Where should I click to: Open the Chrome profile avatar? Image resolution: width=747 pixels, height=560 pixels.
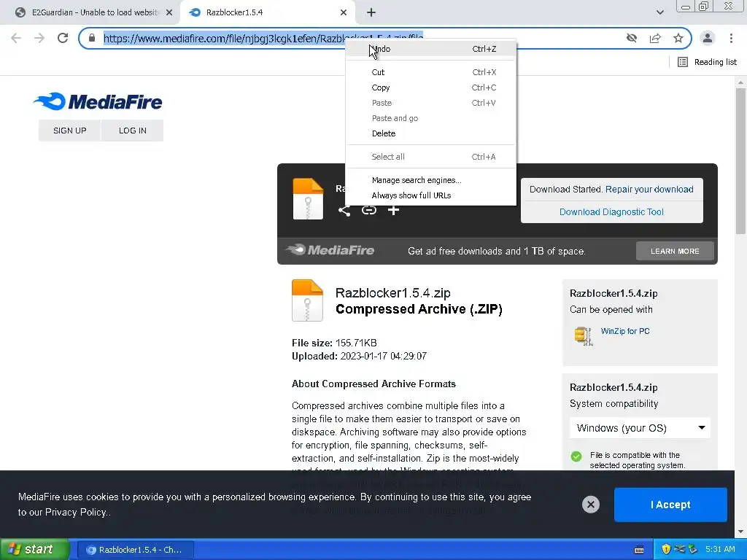(x=708, y=38)
